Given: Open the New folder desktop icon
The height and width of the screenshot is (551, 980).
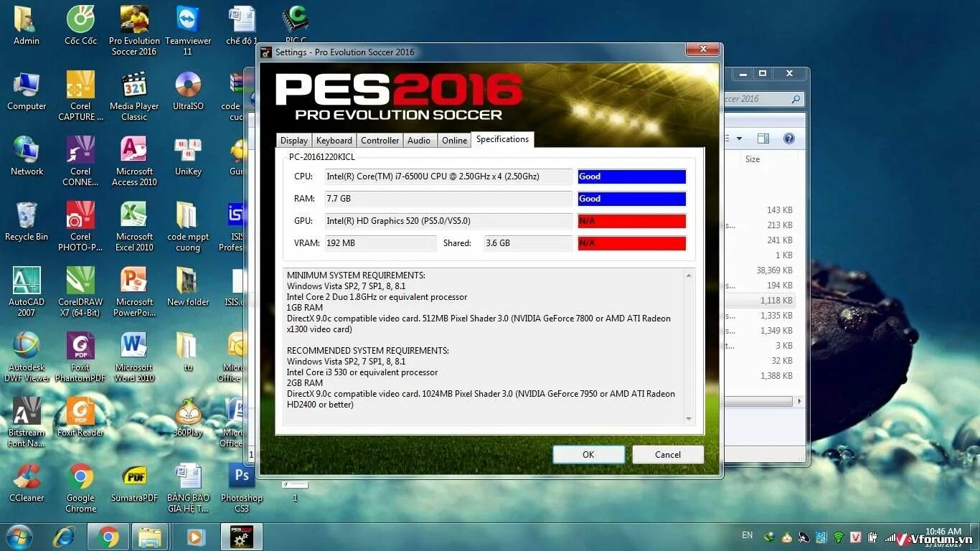Looking at the screenshot, I should tap(188, 287).
